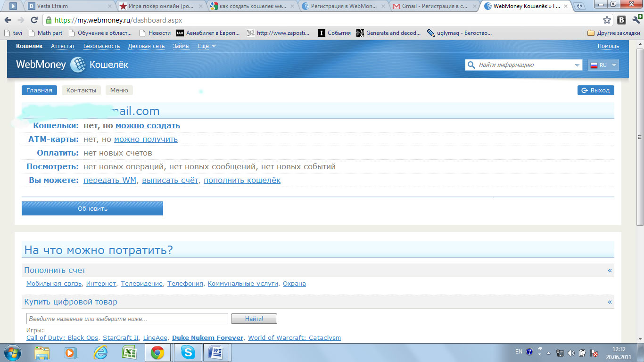Click the EN language indicator
The height and width of the screenshot is (362, 644).
(519, 352)
